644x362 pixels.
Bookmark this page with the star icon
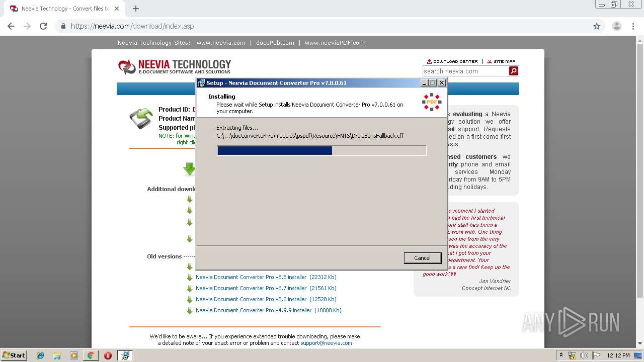click(597, 26)
